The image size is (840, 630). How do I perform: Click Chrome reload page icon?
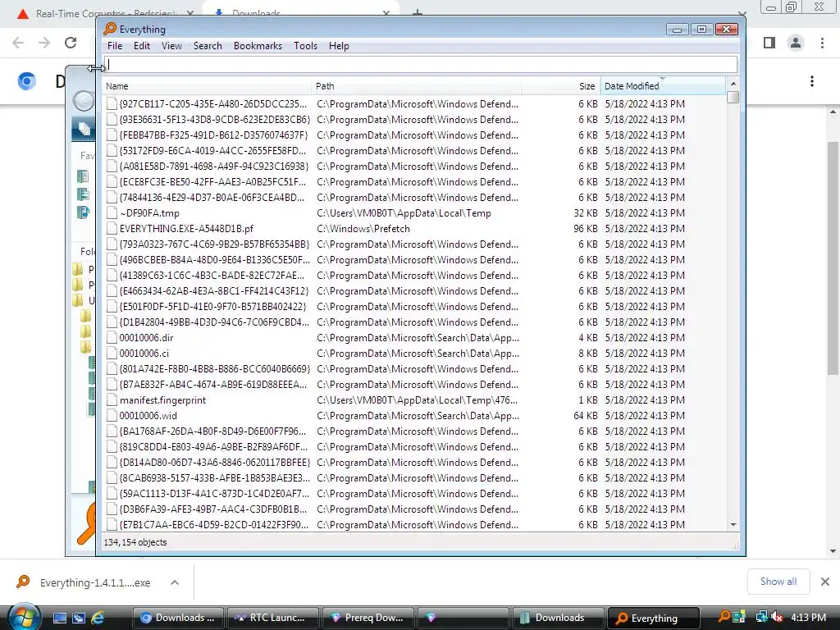pos(71,43)
